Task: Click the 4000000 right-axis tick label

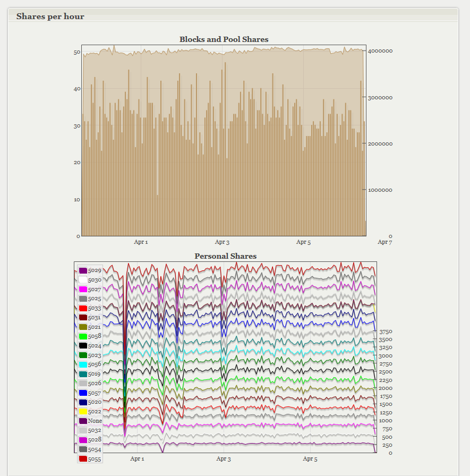Action: [x=380, y=50]
